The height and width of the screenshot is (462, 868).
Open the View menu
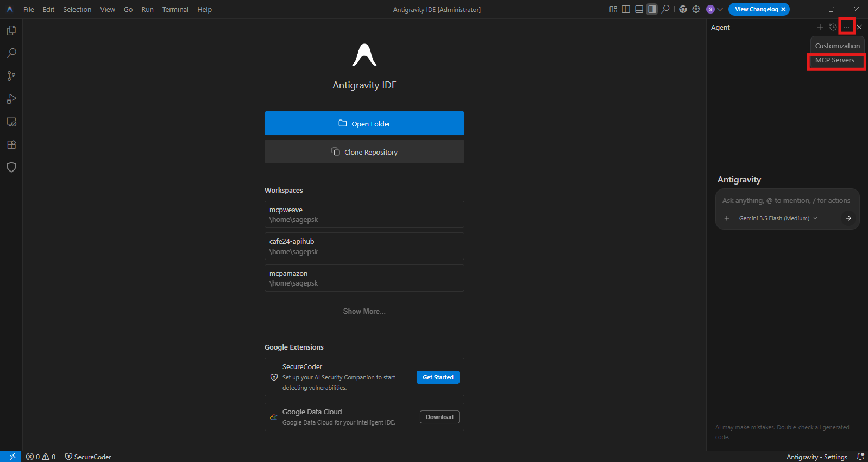point(108,9)
